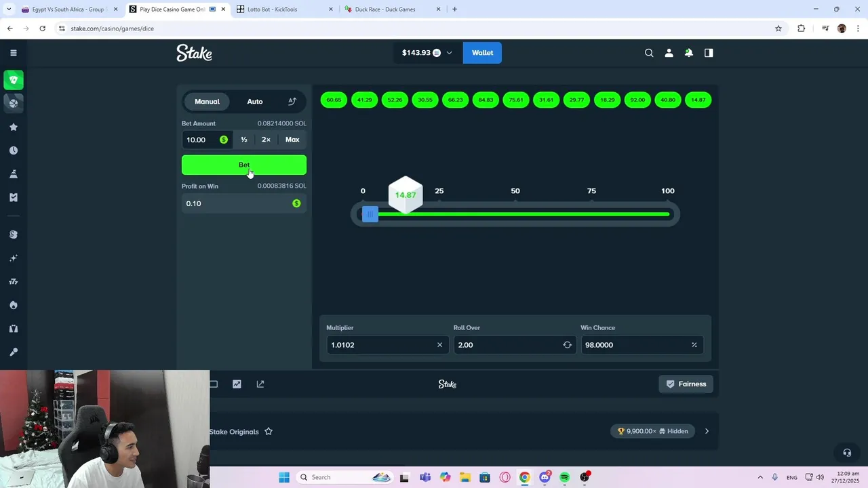Halve the bet with ½ button
Screen dimensions: 868x488
coord(244,140)
